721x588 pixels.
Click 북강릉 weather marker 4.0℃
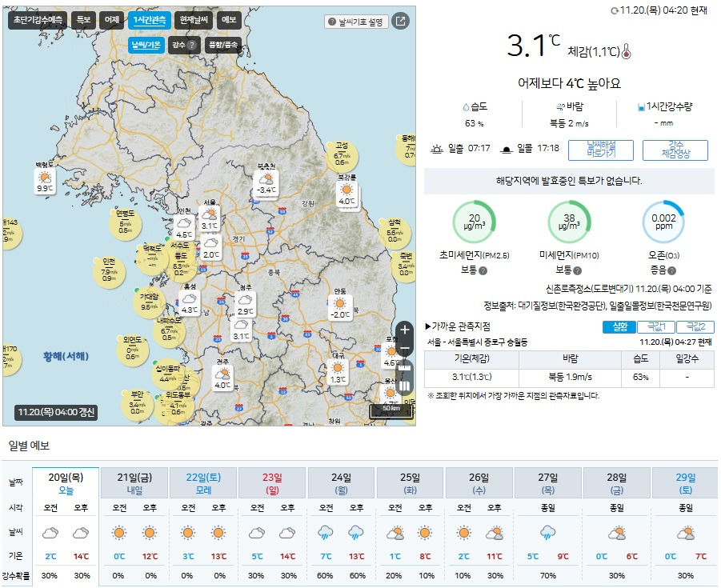pos(347,194)
